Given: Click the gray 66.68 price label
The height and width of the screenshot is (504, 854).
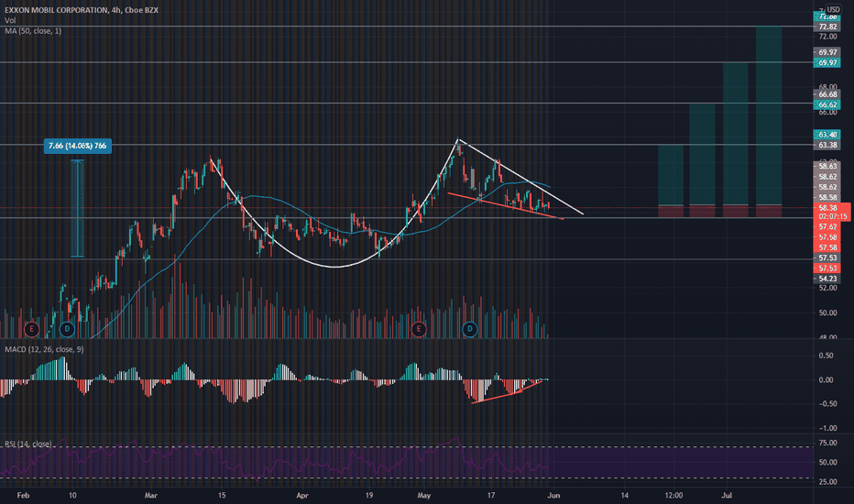Looking at the screenshot, I should click(827, 94).
